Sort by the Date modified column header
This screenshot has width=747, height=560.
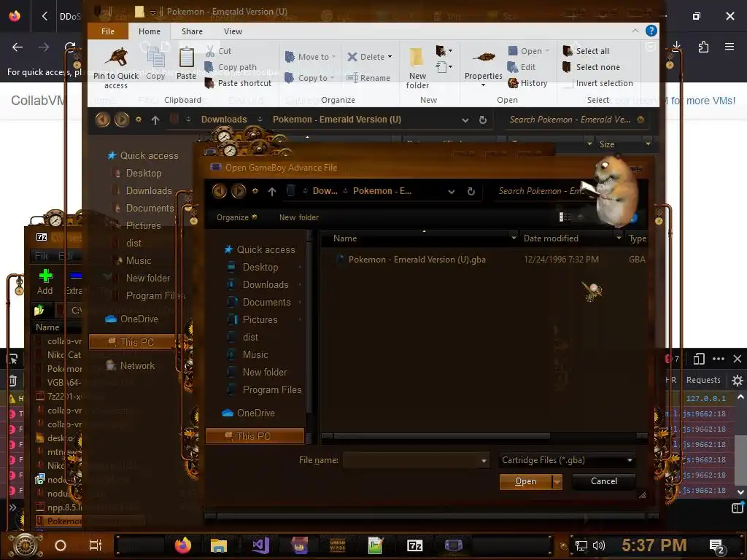[x=551, y=238]
